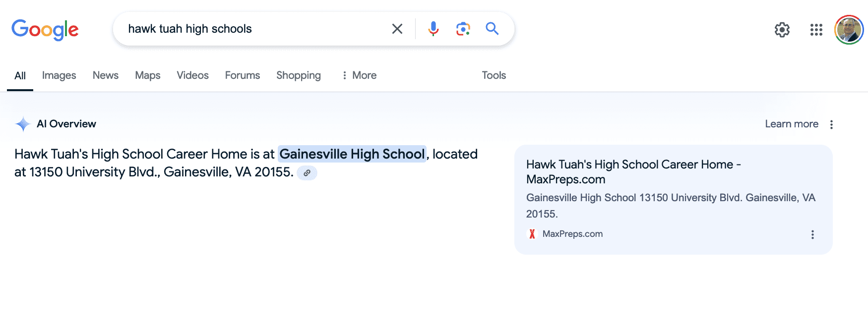Open Google search settings gear

click(782, 30)
